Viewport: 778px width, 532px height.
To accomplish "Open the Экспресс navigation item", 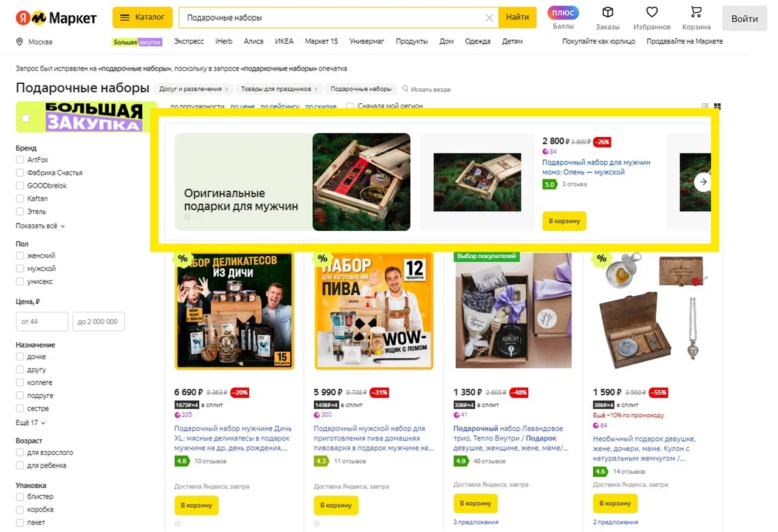I will point(189,41).
